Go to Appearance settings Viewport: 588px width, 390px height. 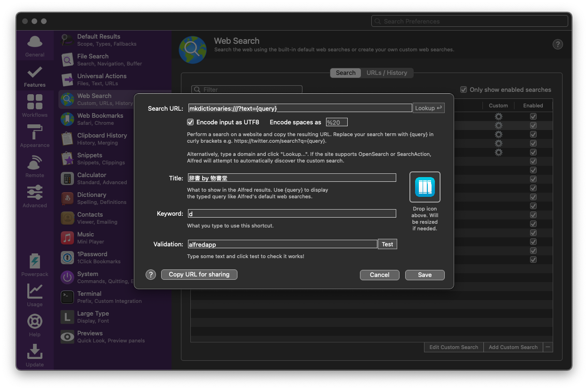point(35,137)
